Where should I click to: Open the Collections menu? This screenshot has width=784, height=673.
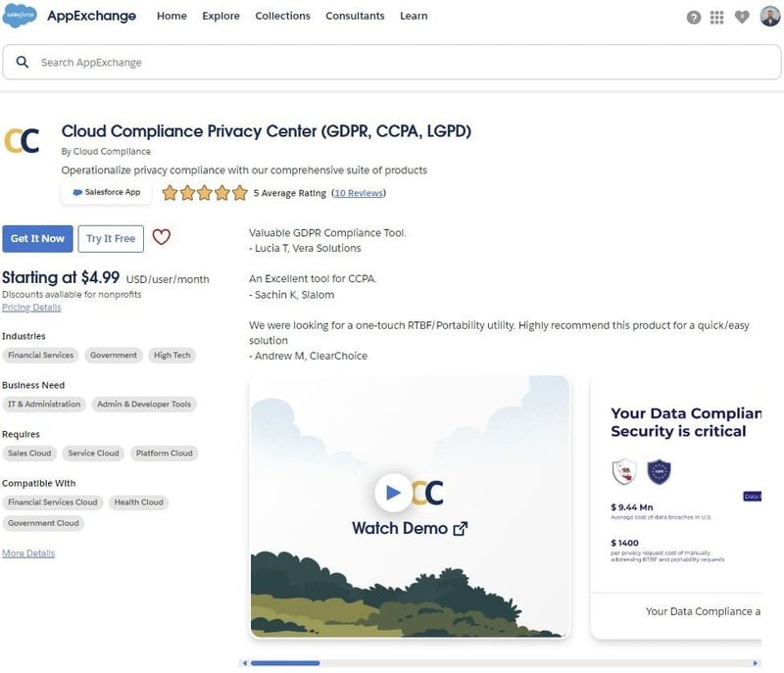coord(282,16)
